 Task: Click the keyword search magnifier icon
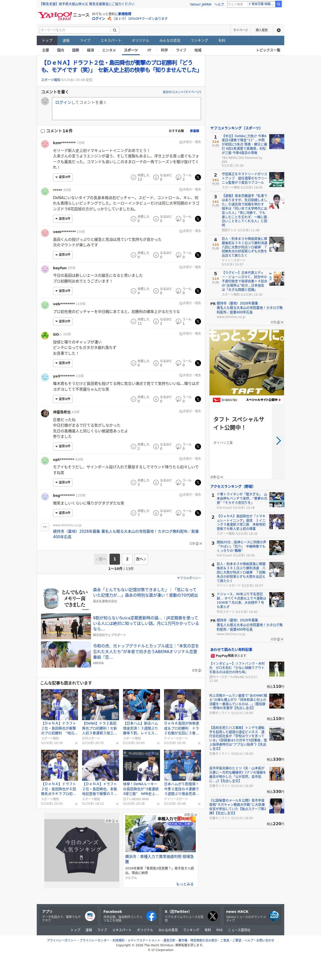tap(114, 30)
